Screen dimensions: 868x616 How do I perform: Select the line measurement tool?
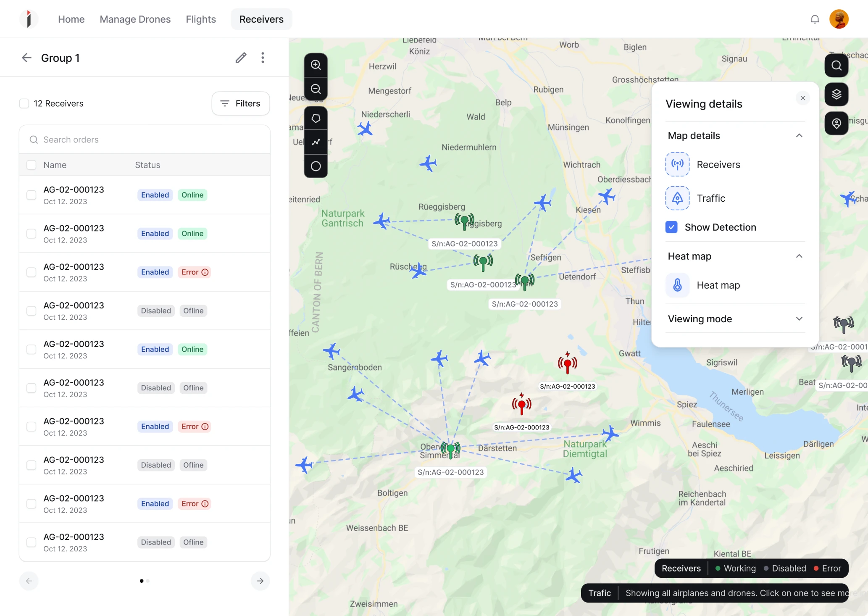316,142
